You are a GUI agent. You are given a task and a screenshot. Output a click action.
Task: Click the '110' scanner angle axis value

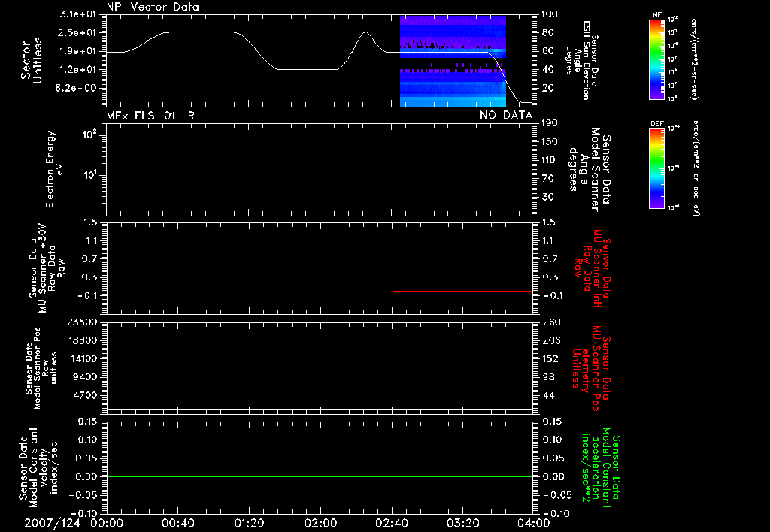coord(550,160)
